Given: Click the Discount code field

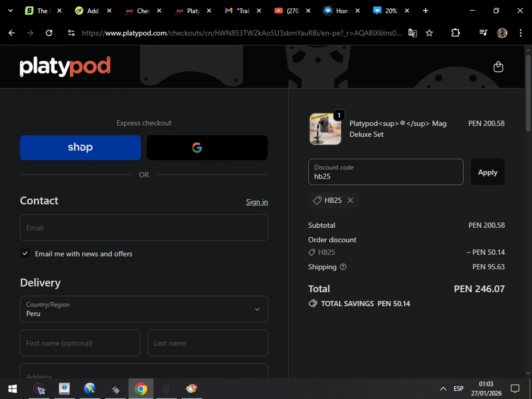Looking at the screenshot, I should (x=386, y=172).
